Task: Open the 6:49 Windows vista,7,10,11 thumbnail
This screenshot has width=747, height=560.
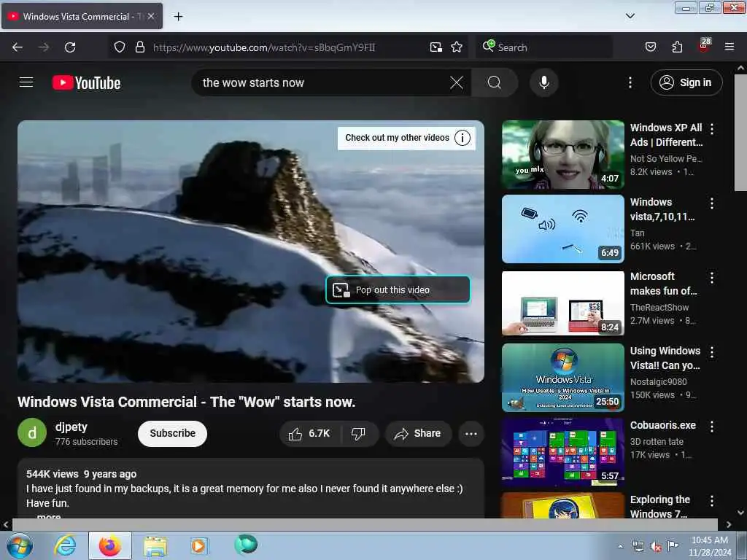Action: [x=562, y=229]
